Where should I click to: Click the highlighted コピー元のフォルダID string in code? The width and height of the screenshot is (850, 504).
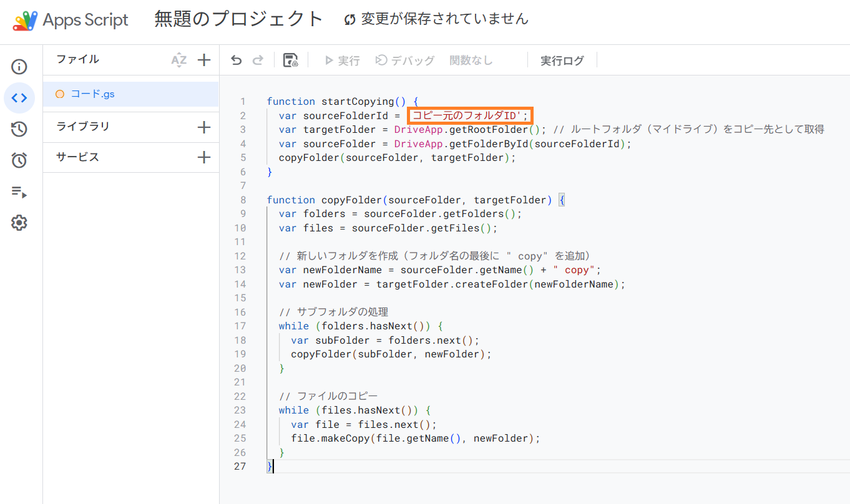(x=469, y=115)
